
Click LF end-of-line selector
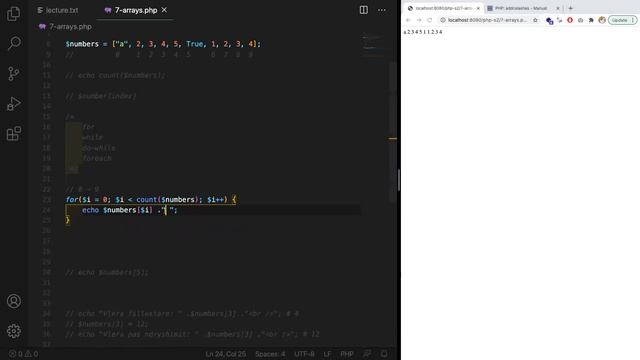(x=327, y=354)
